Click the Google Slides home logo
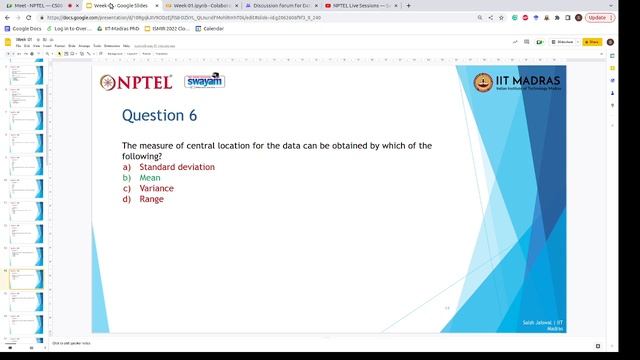The width and height of the screenshot is (640, 360). pos(8,42)
